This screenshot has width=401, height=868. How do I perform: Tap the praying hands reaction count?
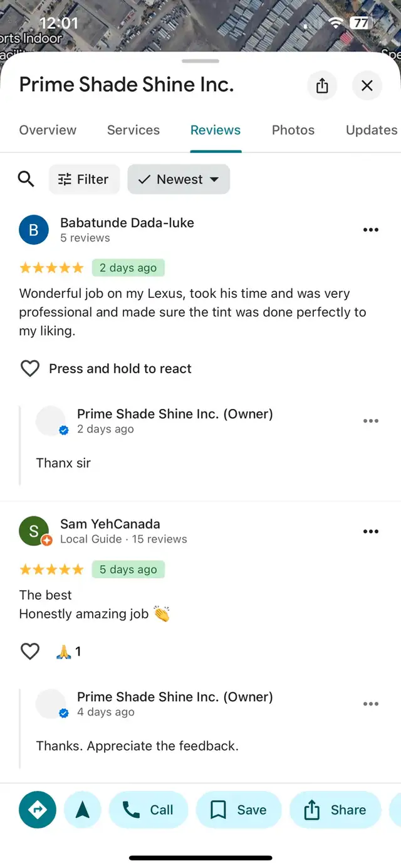click(68, 652)
